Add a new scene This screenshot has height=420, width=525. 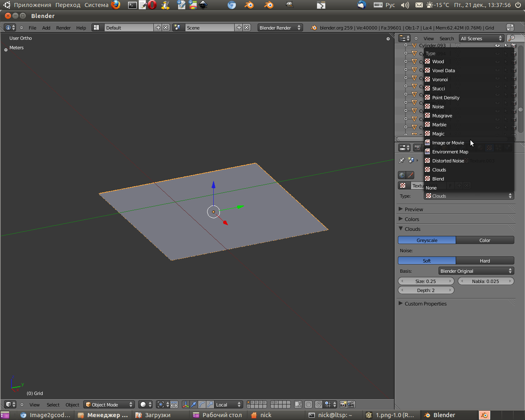tap(239, 27)
